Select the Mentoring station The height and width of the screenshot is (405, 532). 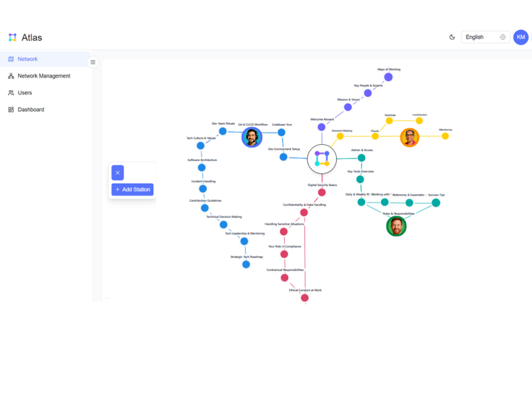point(445,136)
